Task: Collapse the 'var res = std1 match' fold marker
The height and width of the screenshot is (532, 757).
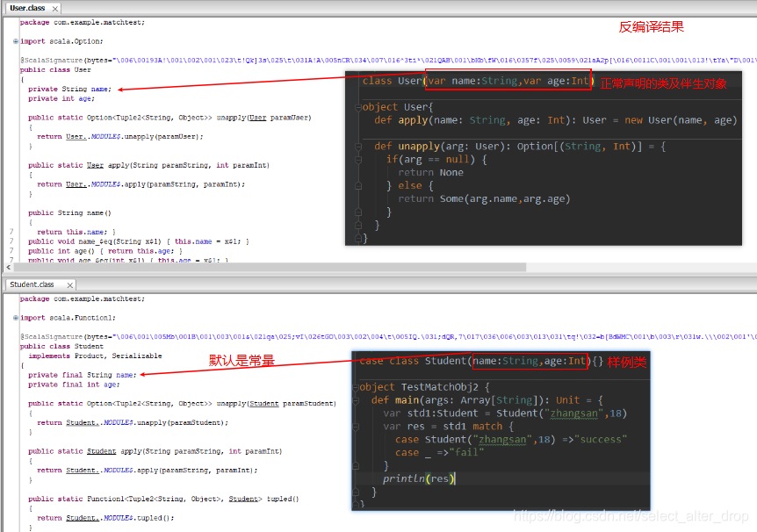Action: [x=356, y=427]
